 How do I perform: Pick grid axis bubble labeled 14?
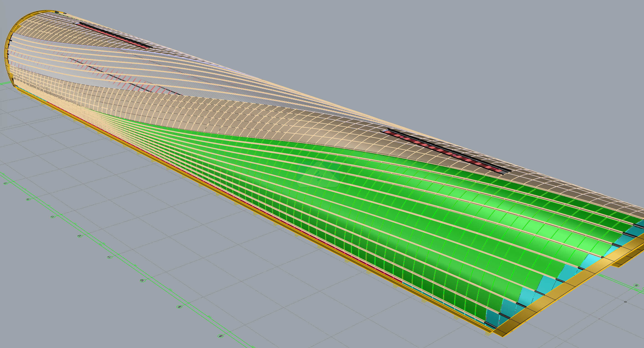click(x=28, y=199)
